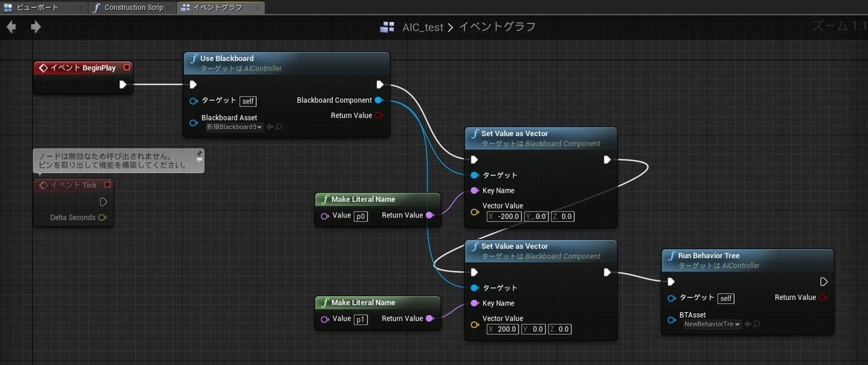Click the blueprint graph icon beside AIC_test
The height and width of the screenshot is (365, 868).
pyautogui.click(x=388, y=28)
